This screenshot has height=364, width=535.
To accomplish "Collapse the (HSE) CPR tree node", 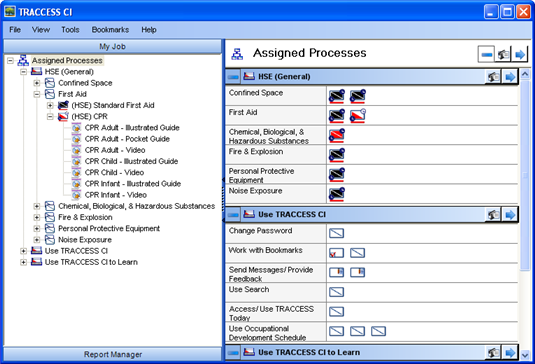I will [x=50, y=116].
